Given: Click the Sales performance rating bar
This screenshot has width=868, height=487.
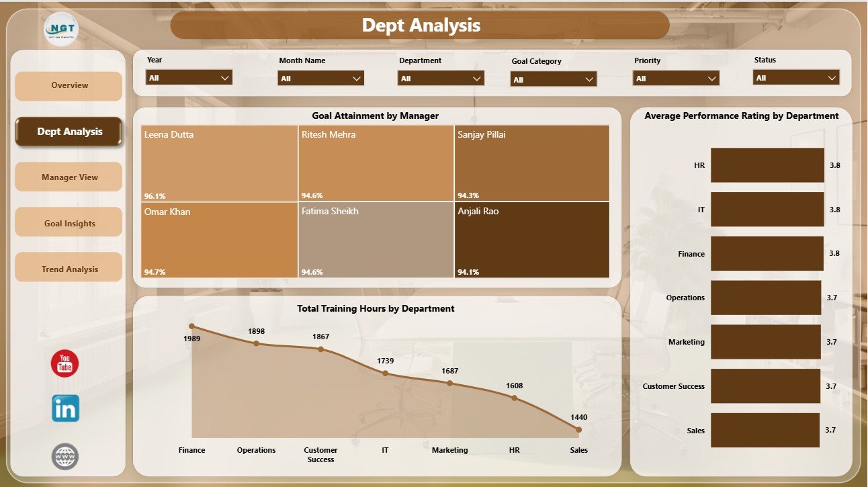Looking at the screenshot, I should pyautogui.click(x=765, y=430).
